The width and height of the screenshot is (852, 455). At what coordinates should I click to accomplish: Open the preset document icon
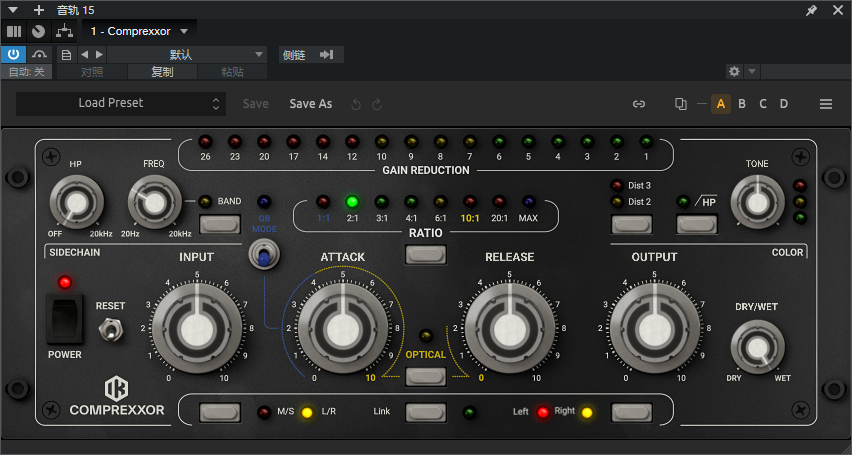coord(66,54)
